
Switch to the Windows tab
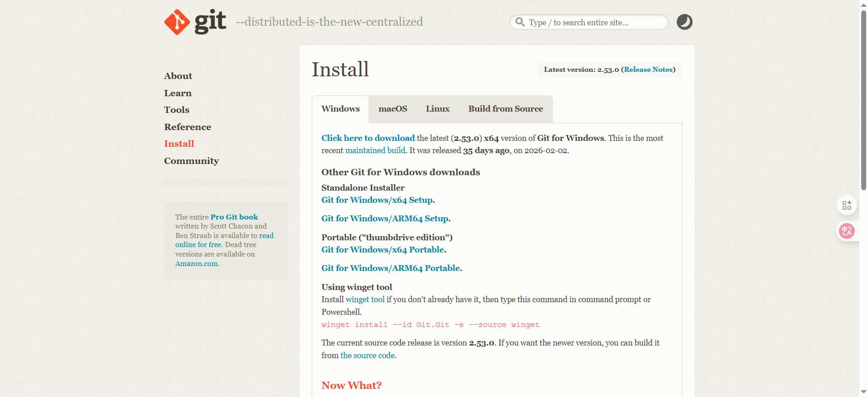pos(340,109)
